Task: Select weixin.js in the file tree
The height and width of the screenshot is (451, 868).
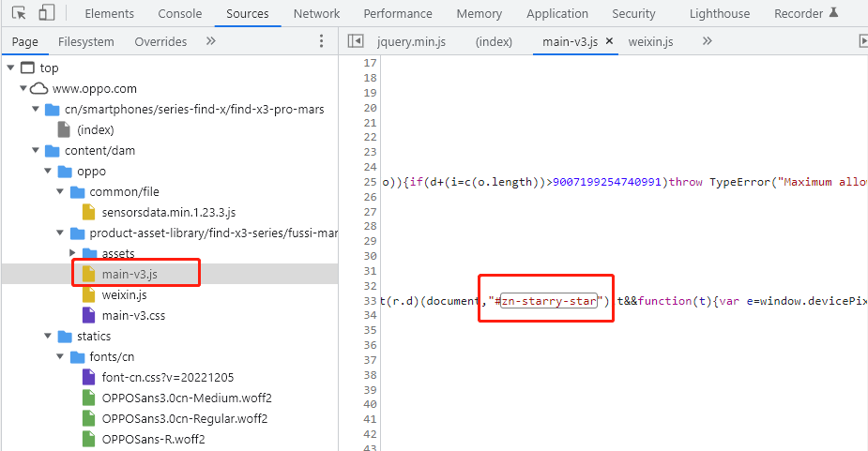Action: [123, 294]
